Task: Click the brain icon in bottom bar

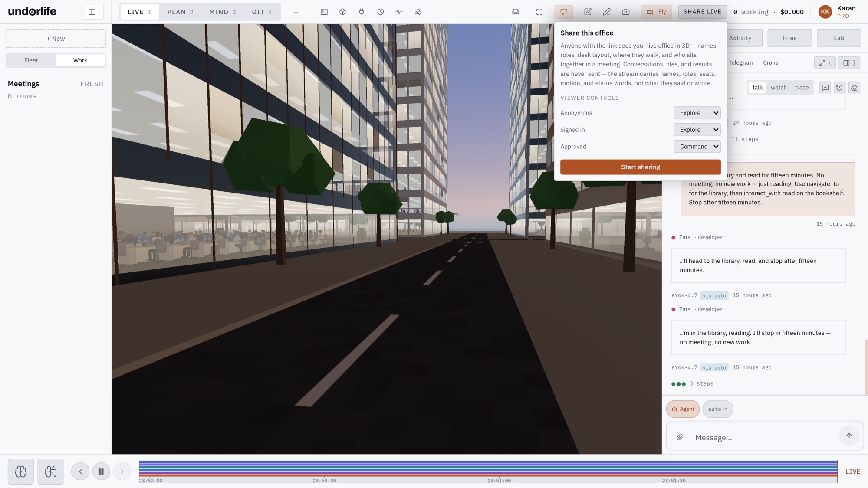Action: point(21,472)
